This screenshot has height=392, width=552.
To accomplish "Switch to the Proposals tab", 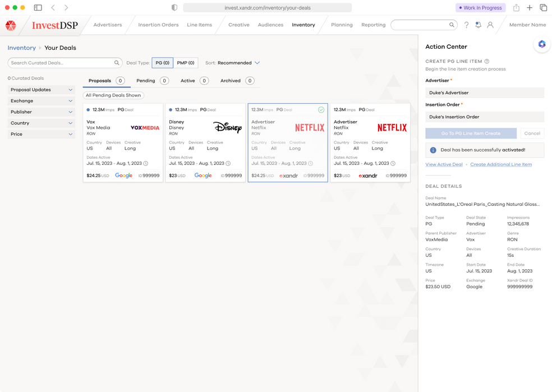I will tap(107, 81).
